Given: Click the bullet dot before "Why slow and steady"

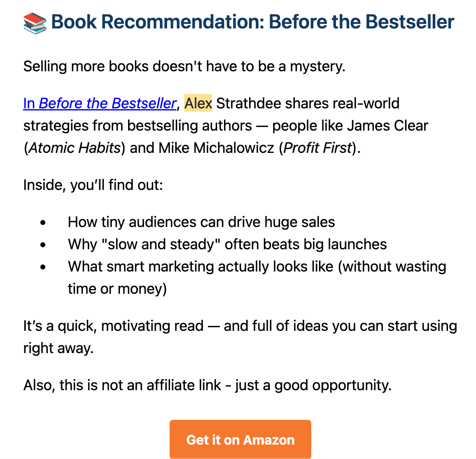Looking at the screenshot, I should tap(43, 245).
